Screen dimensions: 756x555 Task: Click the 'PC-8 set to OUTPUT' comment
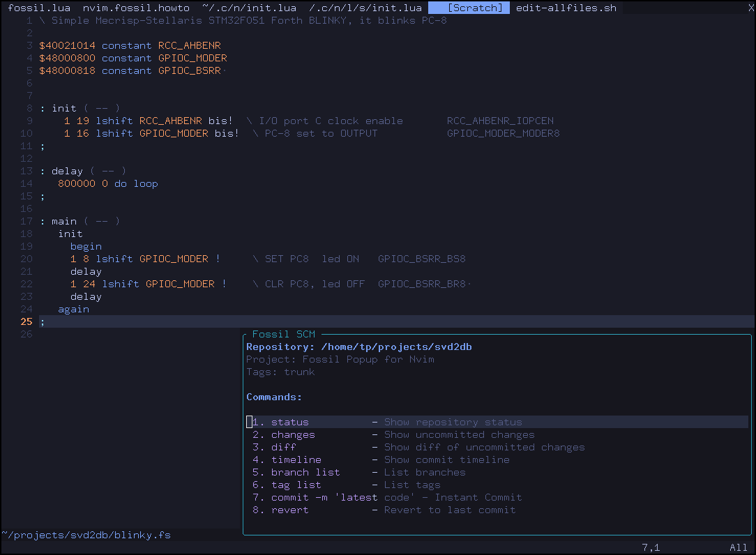(321, 133)
